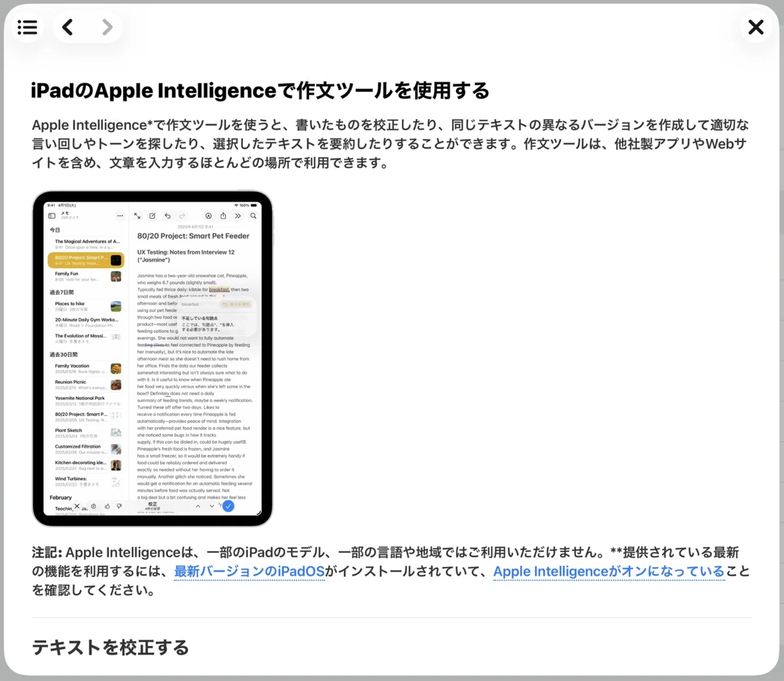Close the help viewer with the X
The image size is (784, 681).
click(756, 27)
